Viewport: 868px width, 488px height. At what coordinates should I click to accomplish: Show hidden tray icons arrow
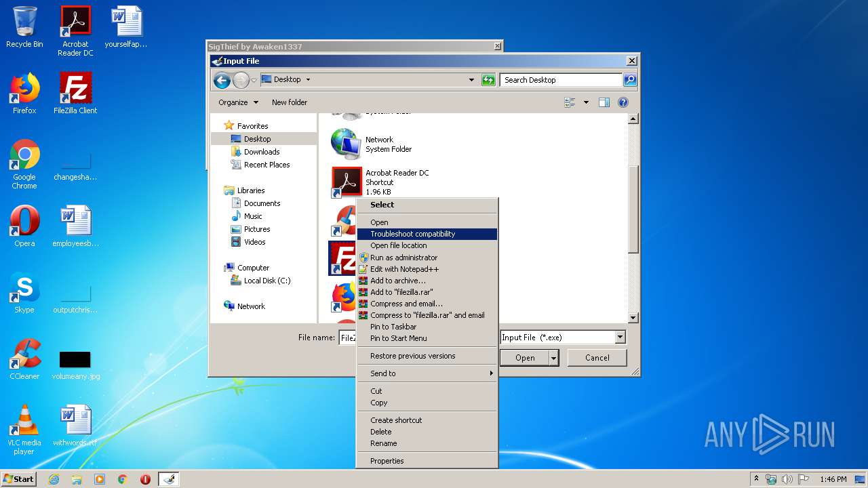[756, 479]
